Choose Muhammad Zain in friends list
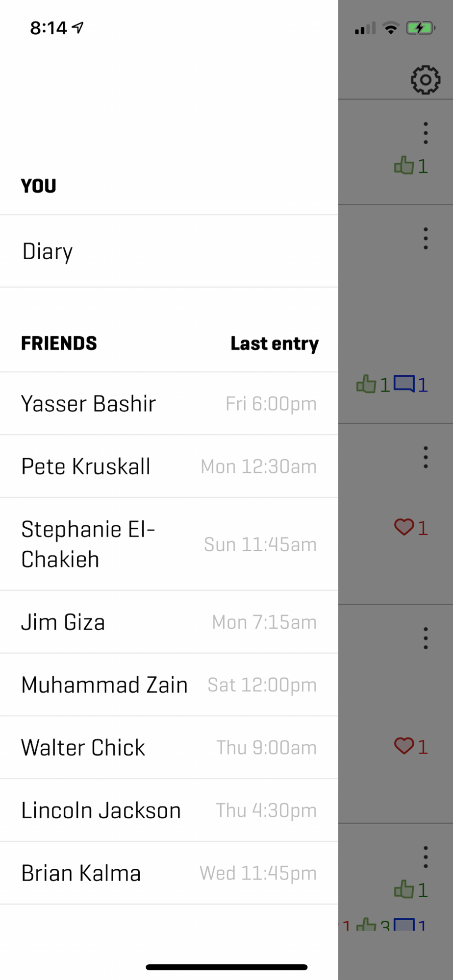 (x=169, y=685)
